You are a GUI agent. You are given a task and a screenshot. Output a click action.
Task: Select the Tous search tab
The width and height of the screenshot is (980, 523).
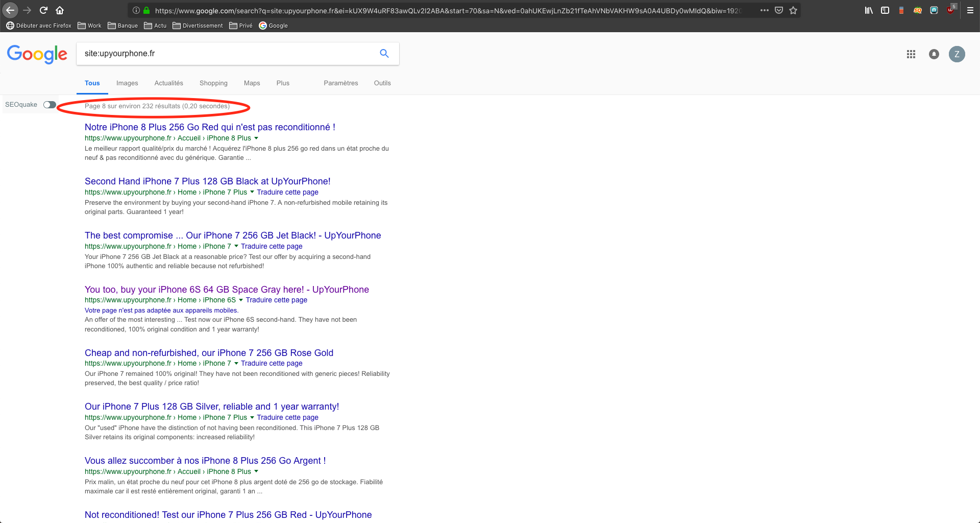92,83
